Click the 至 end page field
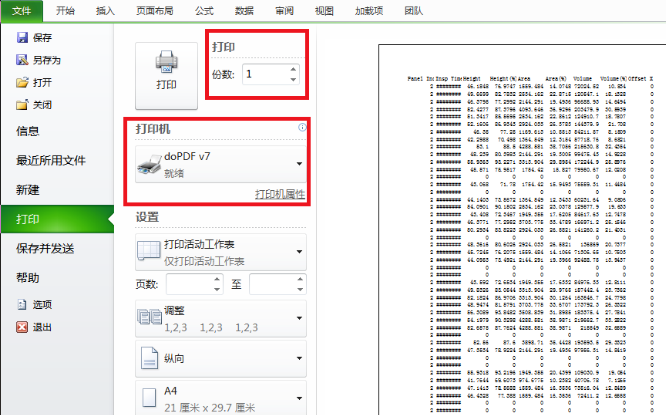The width and height of the screenshot is (666, 415). (x=273, y=284)
